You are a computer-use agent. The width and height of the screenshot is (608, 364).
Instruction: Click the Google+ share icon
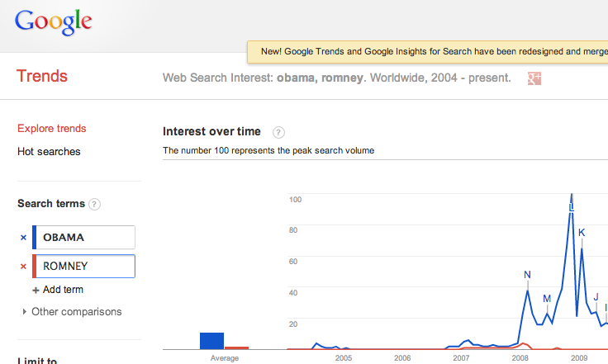pyautogui.click(x=534, y=78)
